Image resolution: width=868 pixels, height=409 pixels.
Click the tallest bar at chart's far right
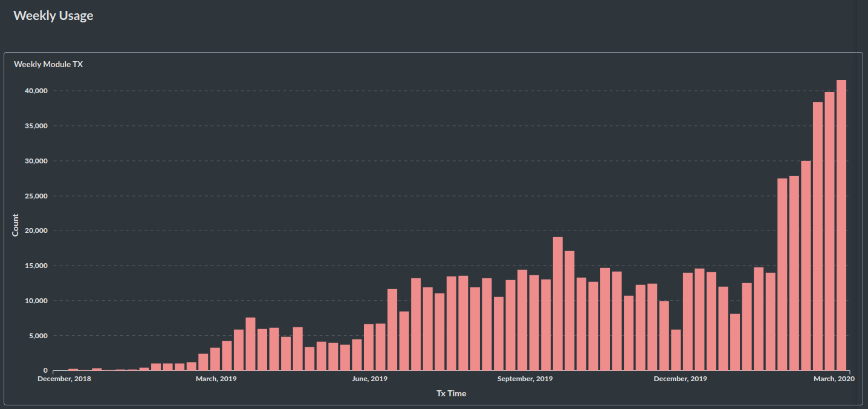click(x=841, y=225)
